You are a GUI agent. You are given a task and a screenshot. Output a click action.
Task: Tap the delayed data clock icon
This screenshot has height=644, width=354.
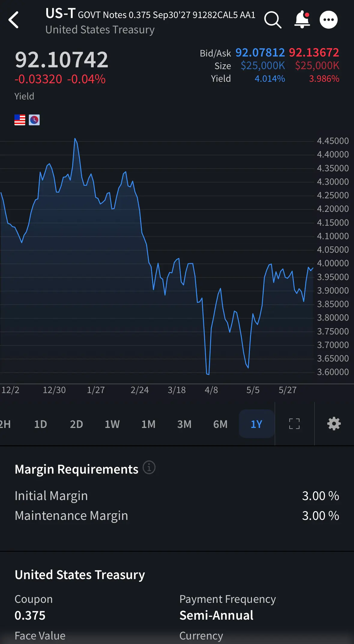coord(34,120)
